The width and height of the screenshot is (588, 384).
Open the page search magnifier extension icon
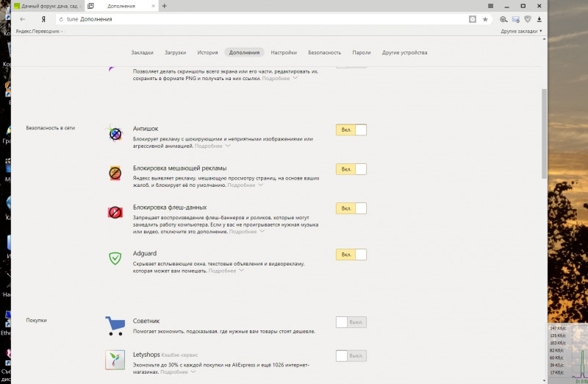click(503, 19)
